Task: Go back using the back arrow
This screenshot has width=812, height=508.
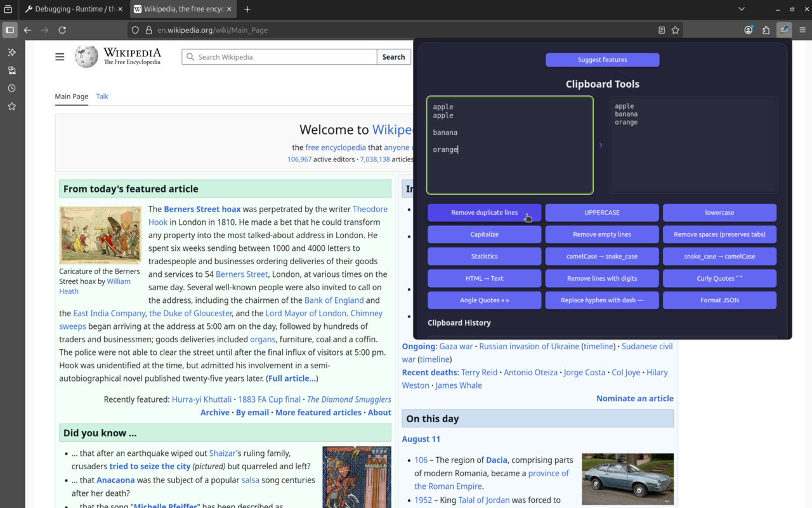Action: click(x=27, y=30)
